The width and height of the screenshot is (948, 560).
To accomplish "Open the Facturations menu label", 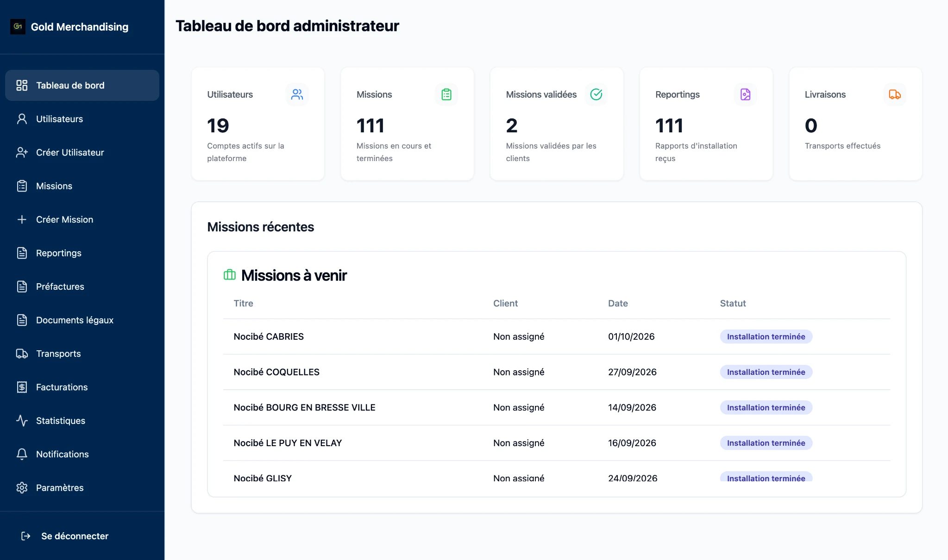I will click(62, 387).
